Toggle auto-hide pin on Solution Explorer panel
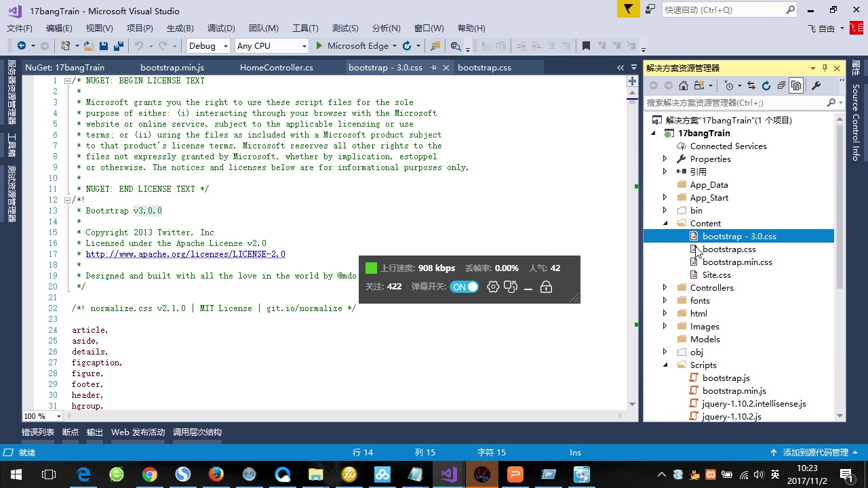868x488 pixels. click(825, 68)
